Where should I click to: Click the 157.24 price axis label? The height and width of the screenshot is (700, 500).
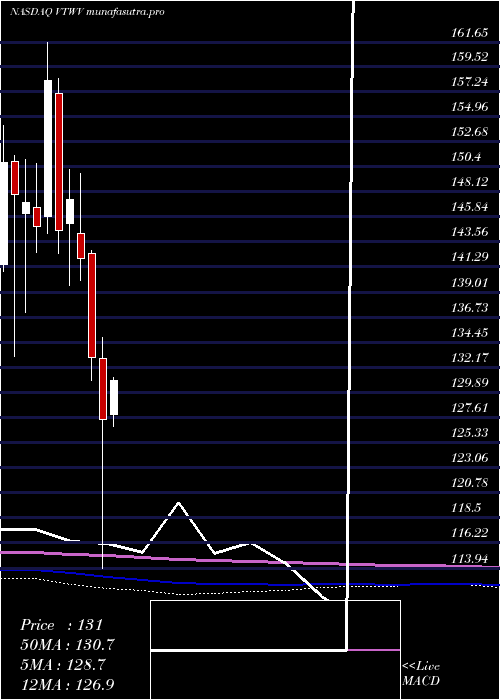470,82
